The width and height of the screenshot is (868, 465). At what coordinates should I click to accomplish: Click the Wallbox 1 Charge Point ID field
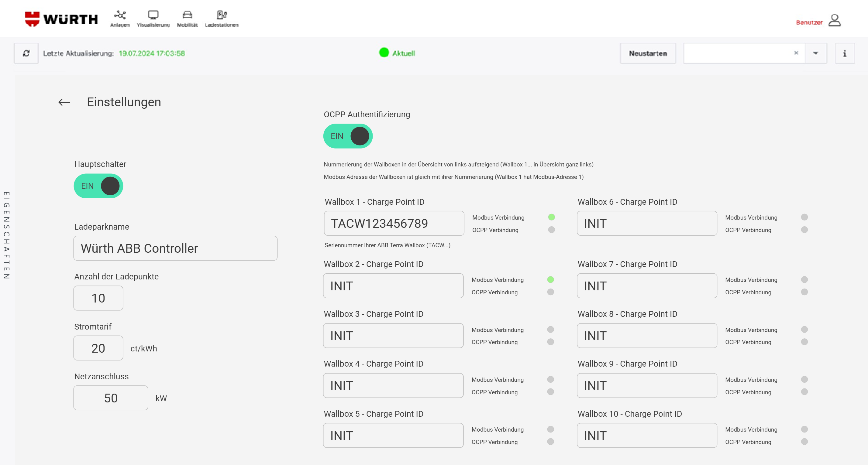394,223
